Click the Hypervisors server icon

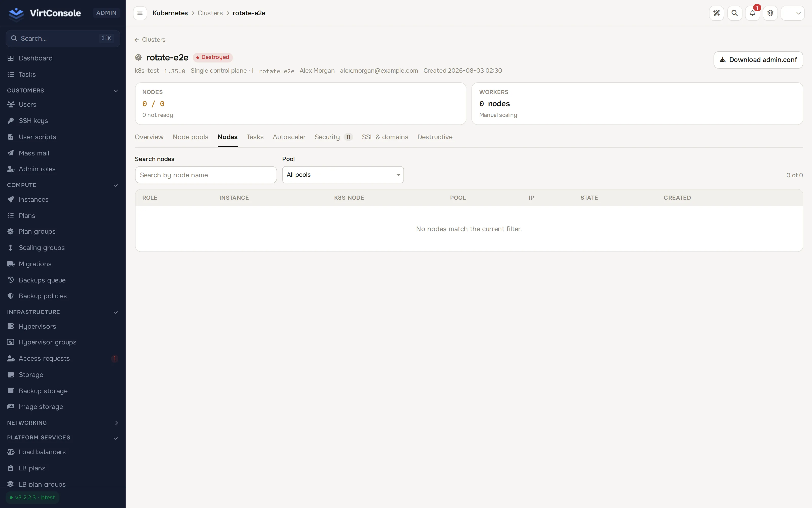click(11, 326)
